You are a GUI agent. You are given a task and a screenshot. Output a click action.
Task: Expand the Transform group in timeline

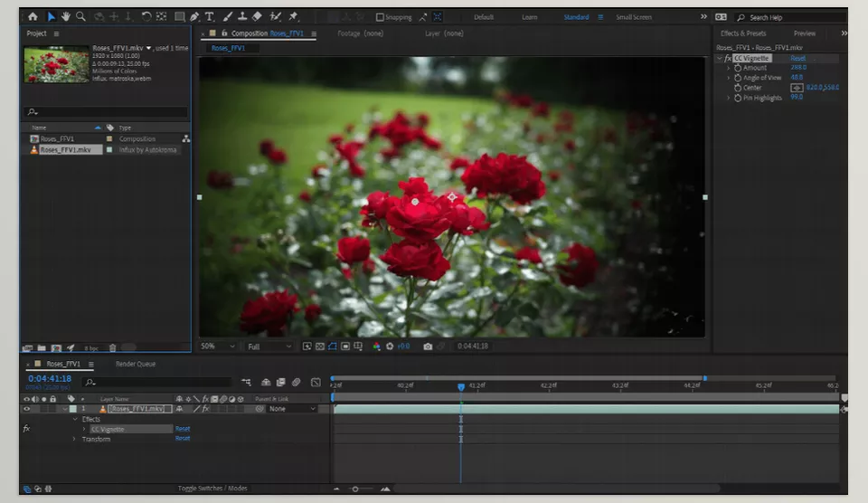click(75, 440)
